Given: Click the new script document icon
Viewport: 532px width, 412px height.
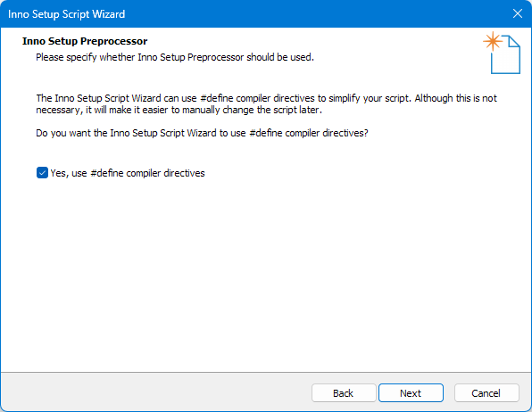Looking at the screenshot, I should tap(502, 53).
